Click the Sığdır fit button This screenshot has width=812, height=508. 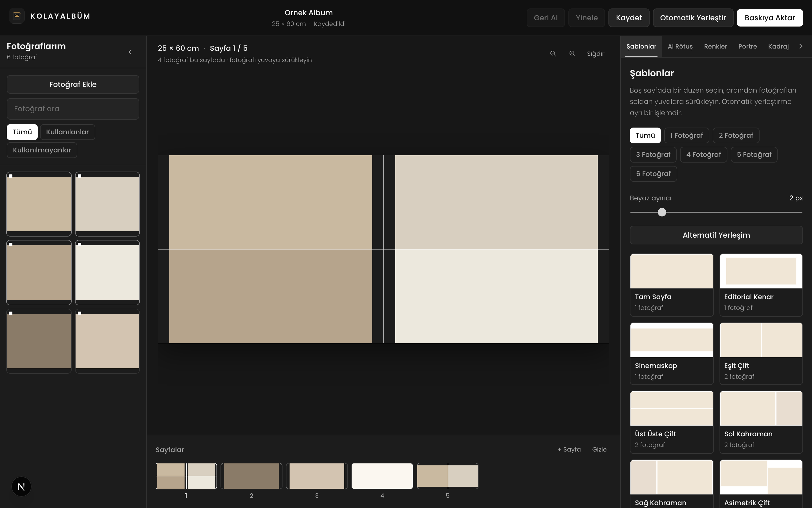[595, 54]
